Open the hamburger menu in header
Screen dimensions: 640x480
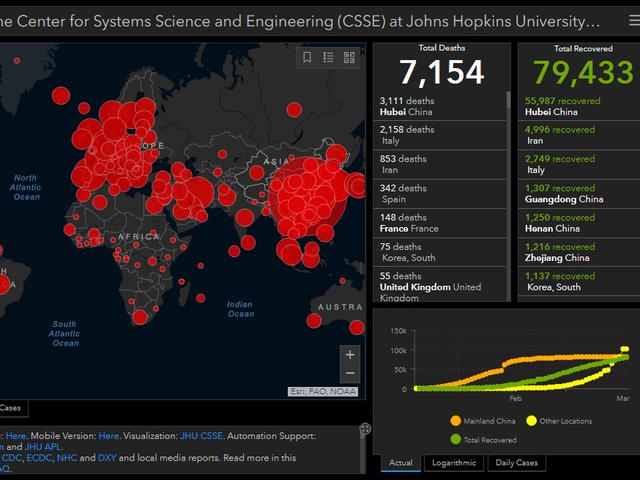coord(621,19)
